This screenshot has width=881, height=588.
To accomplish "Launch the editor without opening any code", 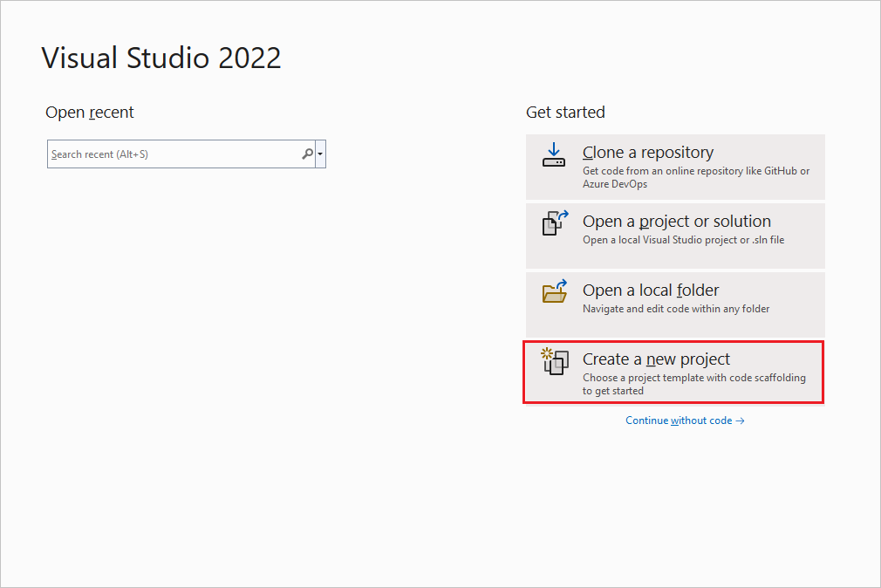I will (685, 420).
